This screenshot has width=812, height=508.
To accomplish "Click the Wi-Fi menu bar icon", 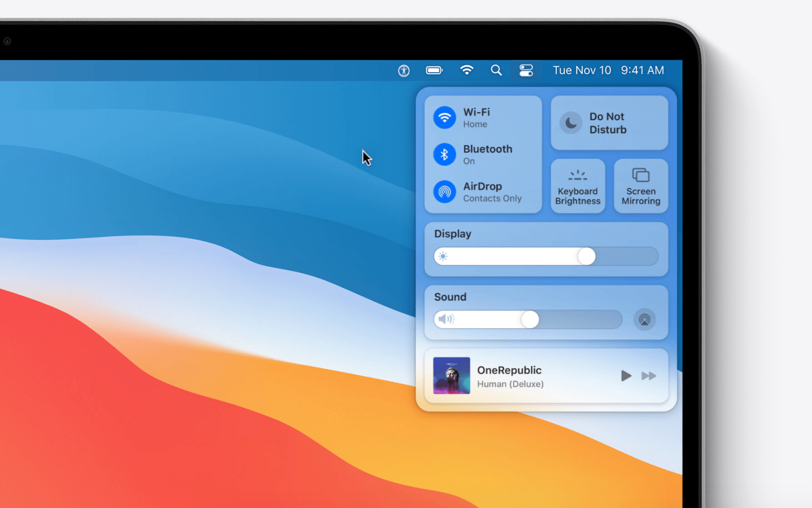I will point(467,70).
